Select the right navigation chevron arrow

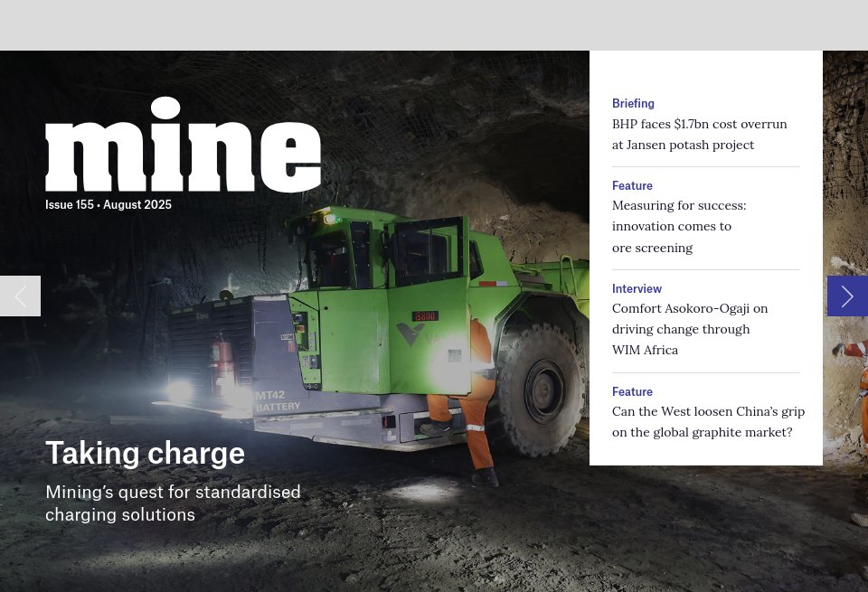coord(847,296)
